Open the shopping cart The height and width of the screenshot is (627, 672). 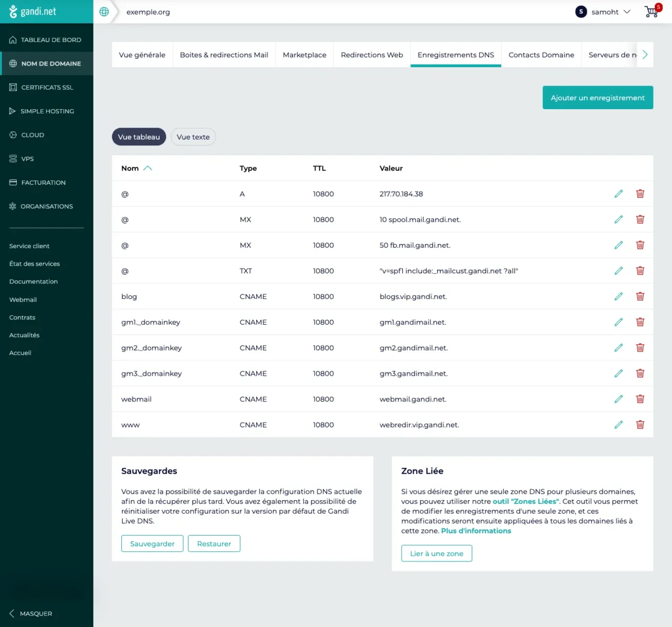click(652, 11)
